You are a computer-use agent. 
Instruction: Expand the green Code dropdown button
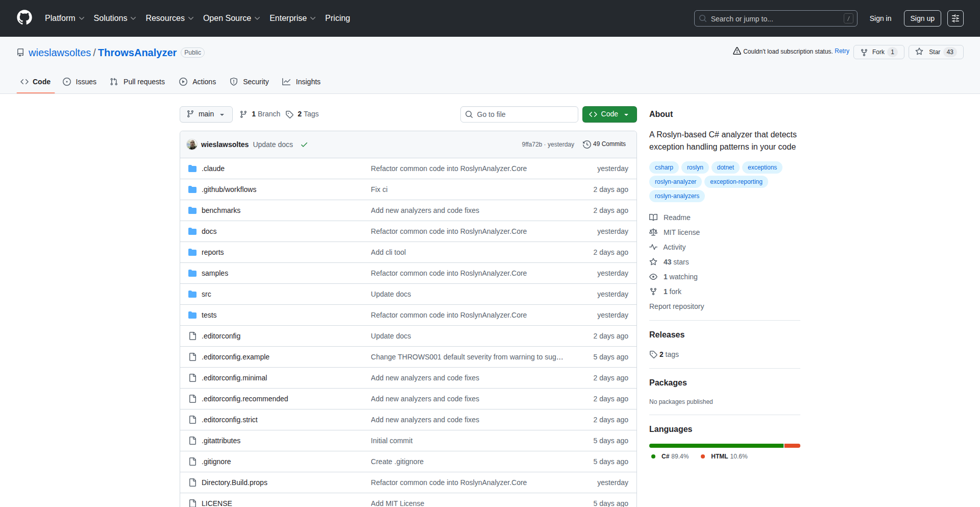click(x=609, y=114)
